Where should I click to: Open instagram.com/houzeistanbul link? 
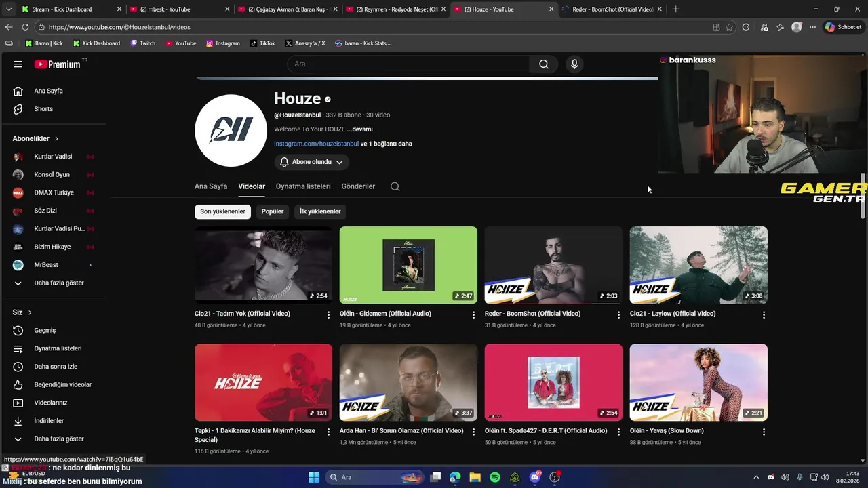[x=316, y=144]
